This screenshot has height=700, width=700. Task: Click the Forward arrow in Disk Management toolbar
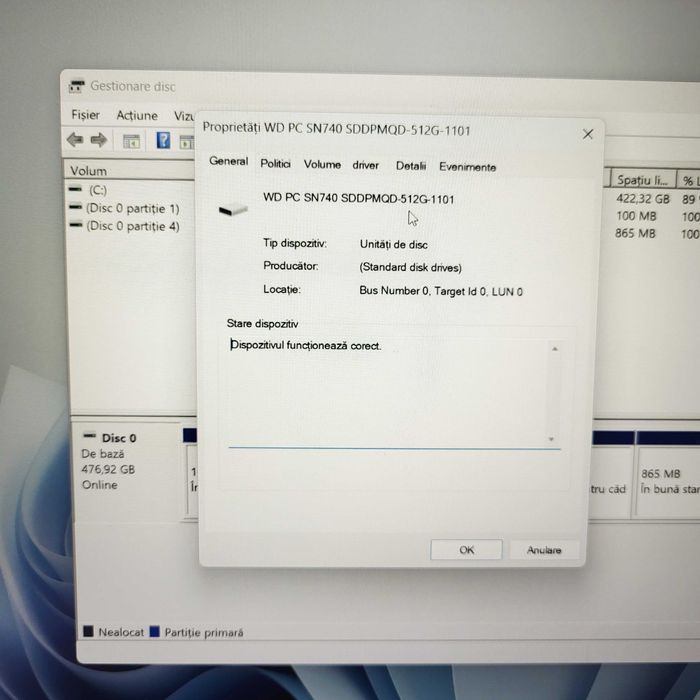[x=99, y=140]
